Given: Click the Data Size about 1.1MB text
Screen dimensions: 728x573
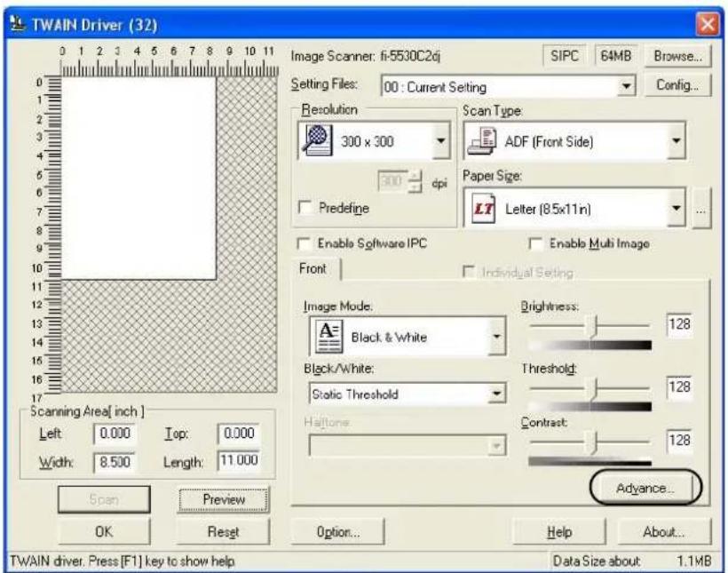Looking at the screenshot, I should point(632,561).
